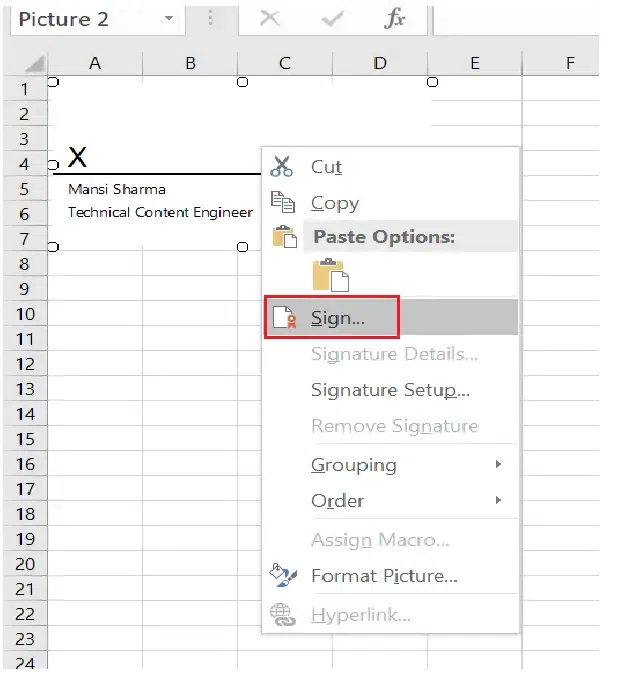Click inside the Name Box field
Viewport: 617px width, 681px height.
[x=80, y=19]
